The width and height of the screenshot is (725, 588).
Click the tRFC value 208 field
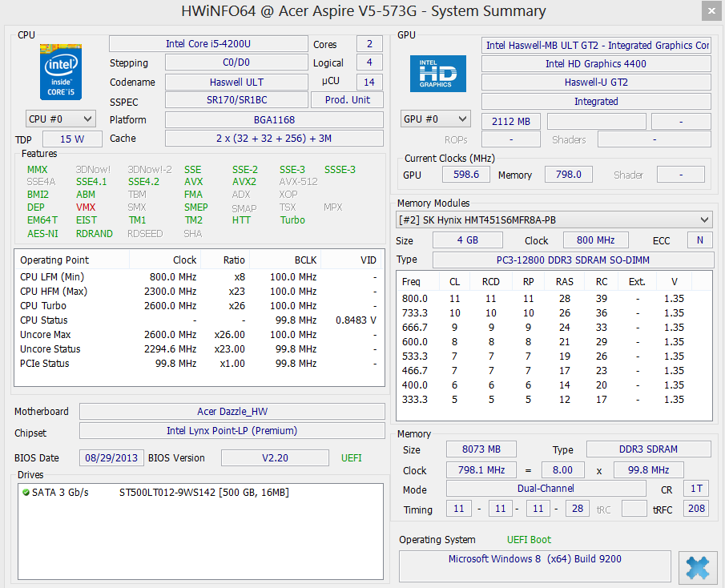click(696, 509)
